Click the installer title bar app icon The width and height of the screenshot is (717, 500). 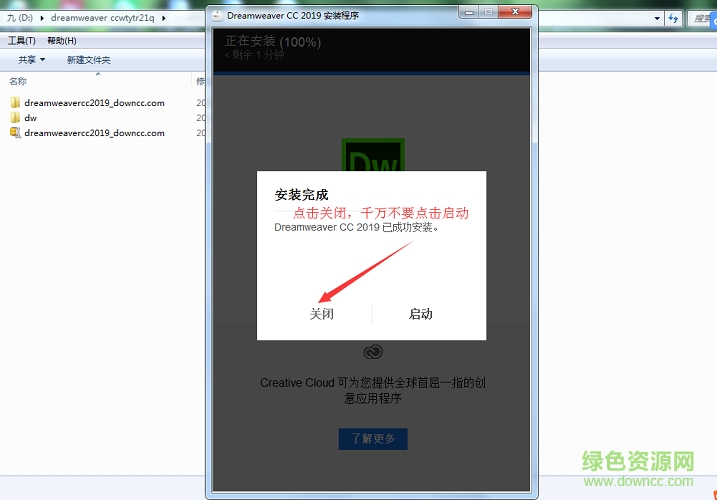(x=216, y=17)
